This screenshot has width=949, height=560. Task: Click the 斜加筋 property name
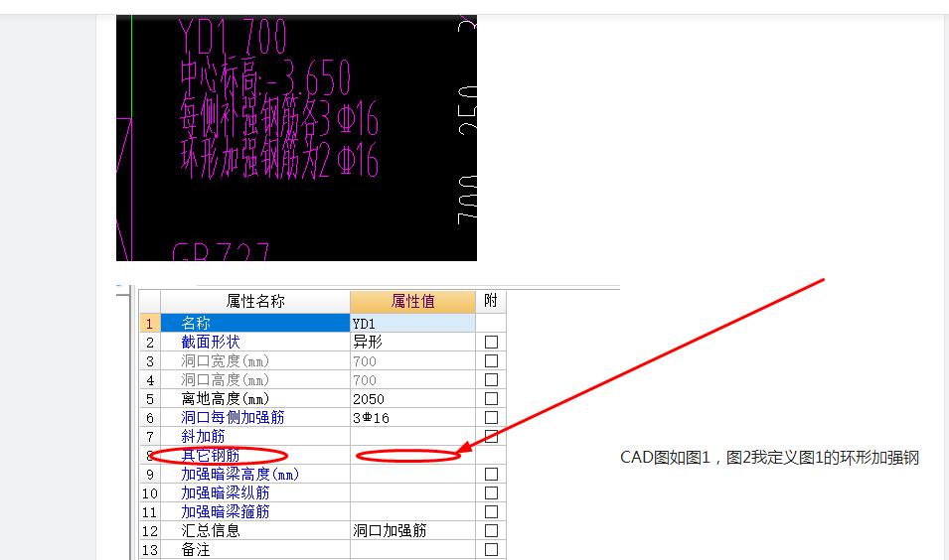[203, 437]
